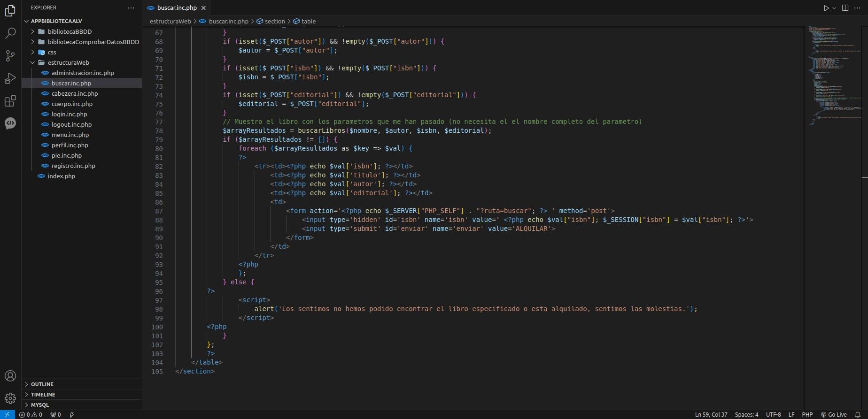Open the Accounts menu icon
This screenshot has height=419, width=868.
(x=10, y=376)
